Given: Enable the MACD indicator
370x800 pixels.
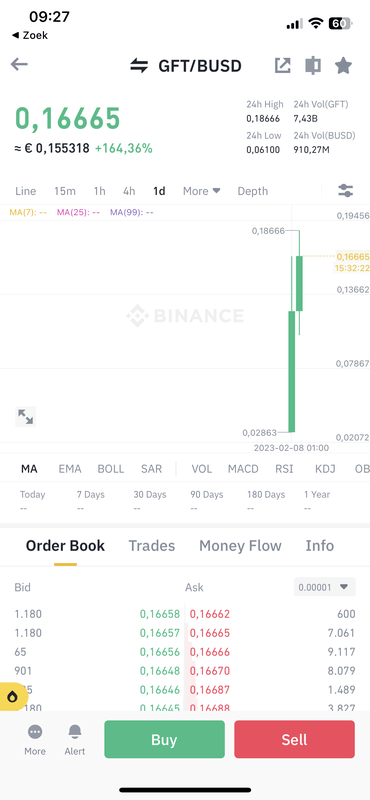Looking at the screenshot, I should coord(243,469).
